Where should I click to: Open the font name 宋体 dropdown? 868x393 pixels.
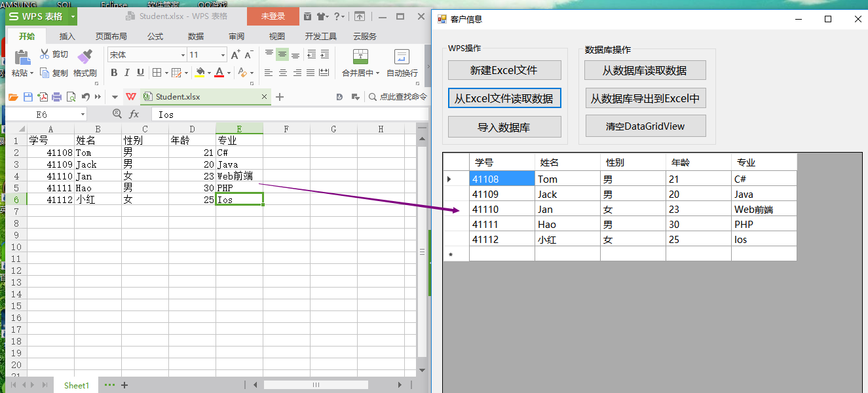pos(183,55)
